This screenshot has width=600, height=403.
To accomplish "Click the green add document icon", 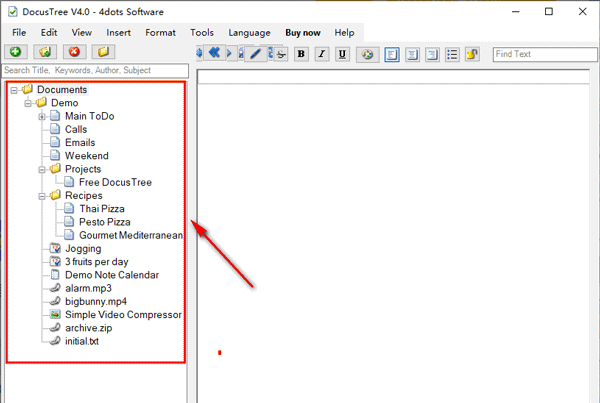I will pos(16,52).
